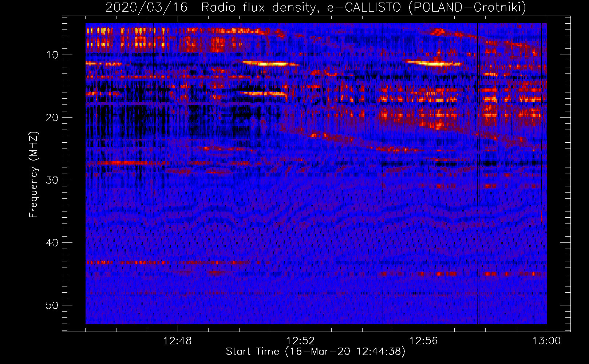Click the plot title text e-CALLISTO (POLAND-Grotniki)
Image resolution: width=589 pixels, height=364 pixels.
[427, 7]
